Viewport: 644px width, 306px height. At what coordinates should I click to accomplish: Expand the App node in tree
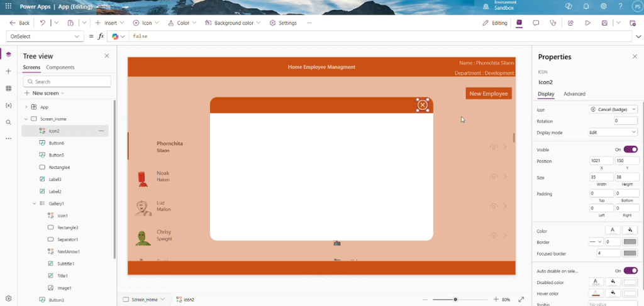point(26,107)
